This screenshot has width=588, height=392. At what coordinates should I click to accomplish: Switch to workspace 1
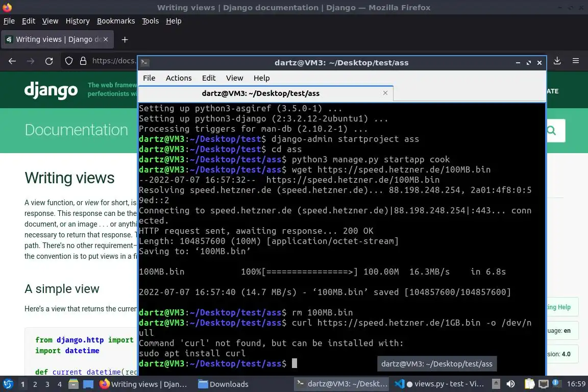(x=23, y=384)
